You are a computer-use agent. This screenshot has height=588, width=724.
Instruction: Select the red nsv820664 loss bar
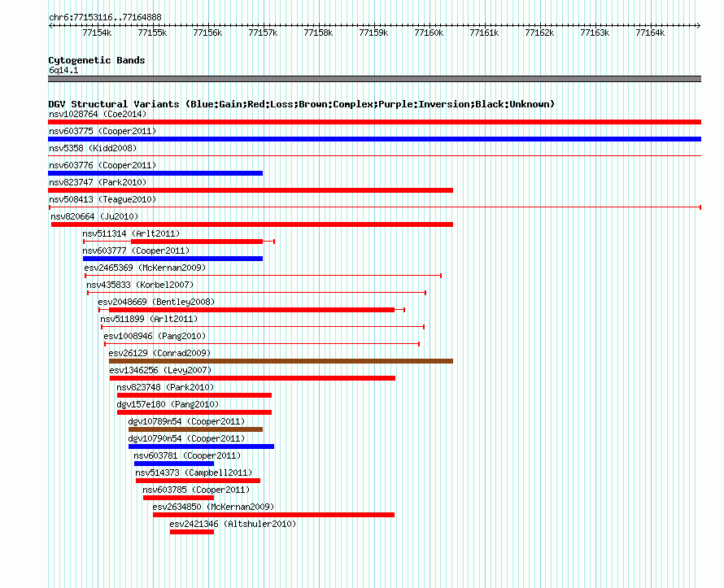pos(251,224)
